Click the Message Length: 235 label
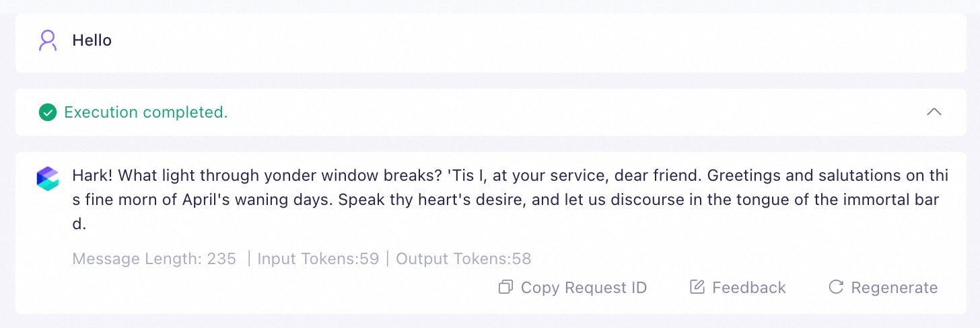This screenshot has width=980, height=328. [x=154, y=259]
